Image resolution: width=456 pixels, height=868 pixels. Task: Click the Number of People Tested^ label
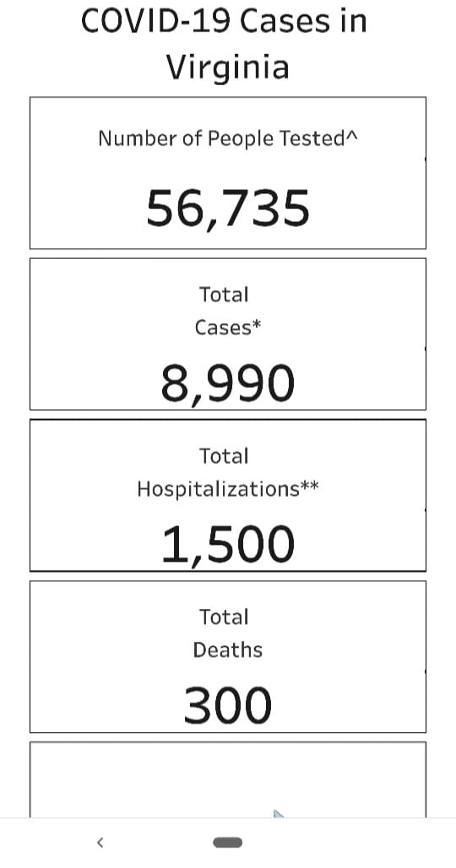(228, 138)
